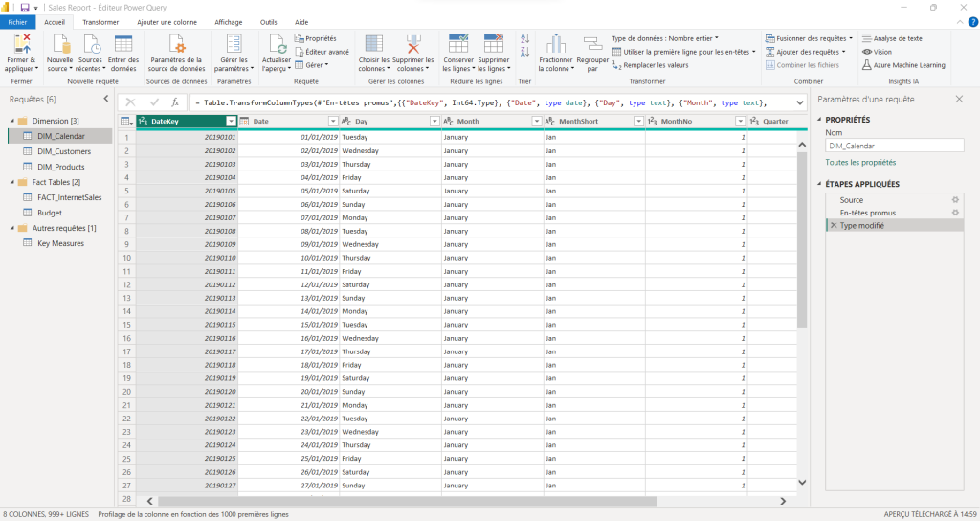Collapse the Requêtes pane

[x=105, y=99]
